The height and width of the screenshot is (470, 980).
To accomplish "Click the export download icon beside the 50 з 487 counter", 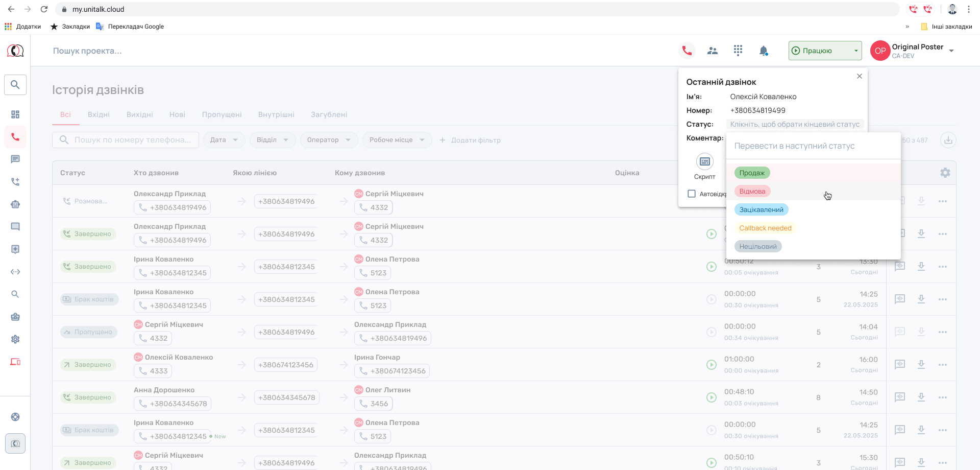I will pyautogui.click(x=948, y=140).
